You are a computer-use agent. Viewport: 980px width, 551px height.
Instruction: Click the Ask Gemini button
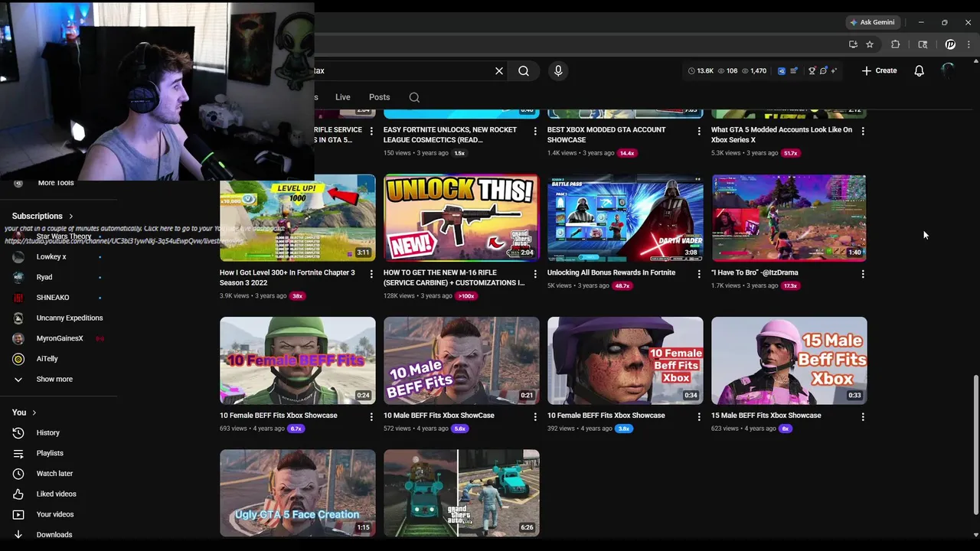(871, 22)
